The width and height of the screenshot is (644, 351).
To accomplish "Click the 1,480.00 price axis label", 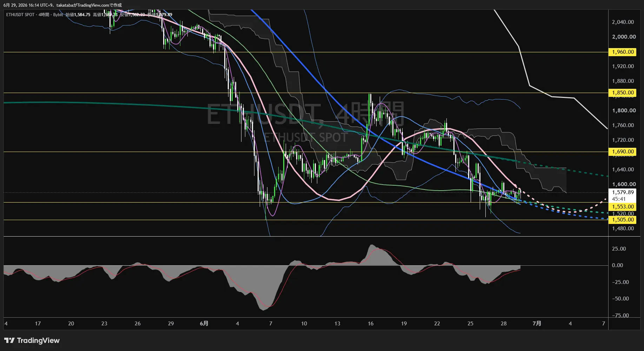I will pyautogui.click(x=623, y=229).
